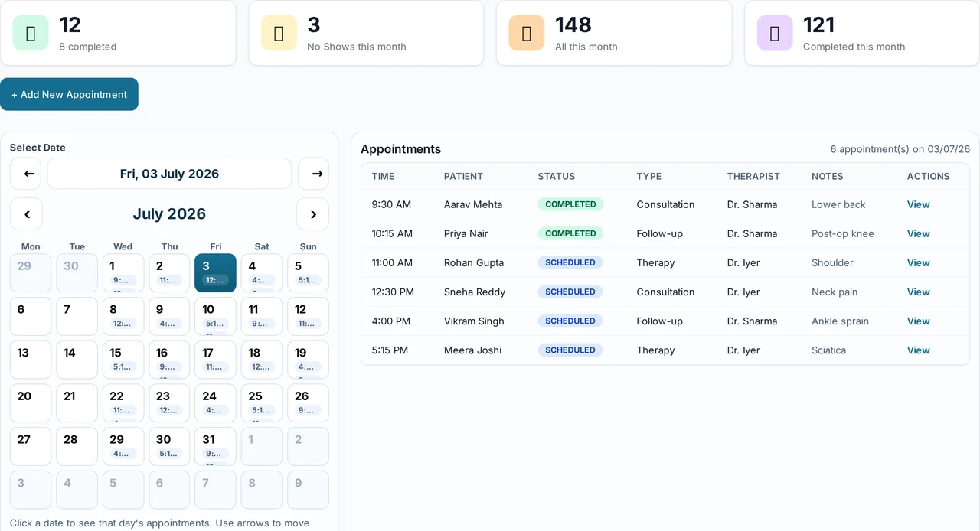980x531 pixels.
Task: Click patient name Vikram Singh
Action: (474, 321)
